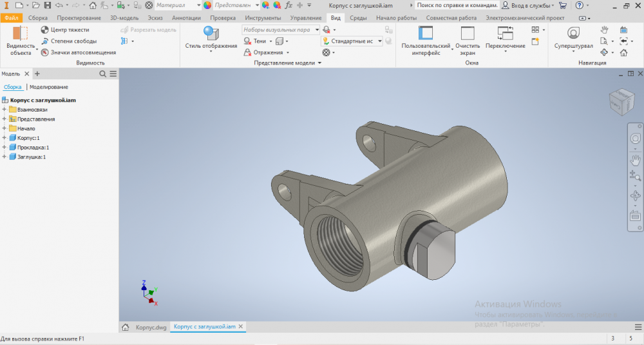This screenshot has height=345, width=644.
Task: Toggle Отражения (reflections) display
Action: (249, 52)
